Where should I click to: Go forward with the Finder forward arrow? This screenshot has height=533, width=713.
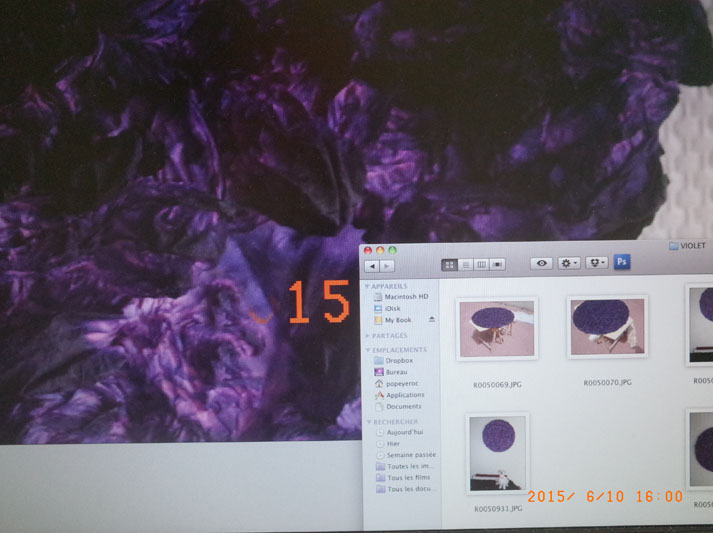tap(387, 266)
